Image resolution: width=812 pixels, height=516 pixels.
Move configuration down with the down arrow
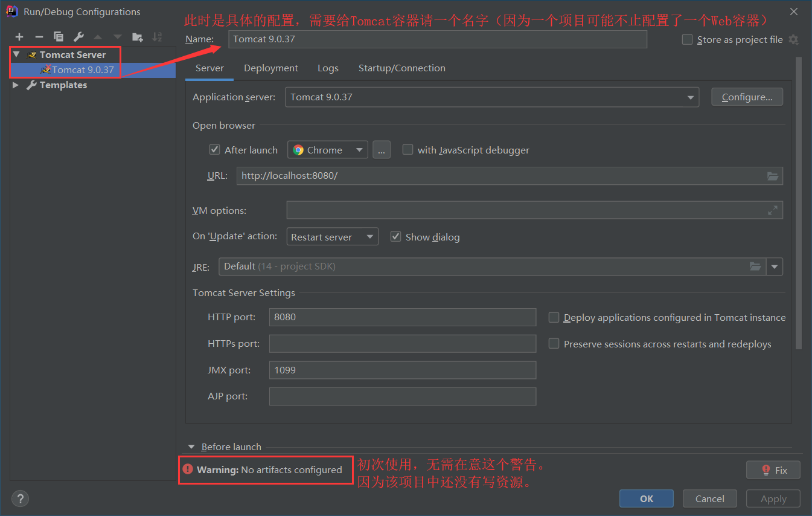click(x=117, y=37)
